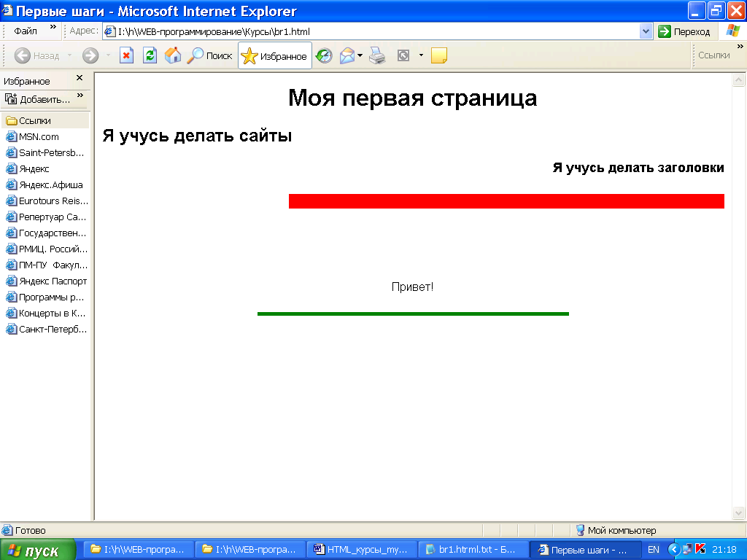This screenshot has height=560, width=747.
Task: Open the пуск Start button
Action: click(37, 550)
